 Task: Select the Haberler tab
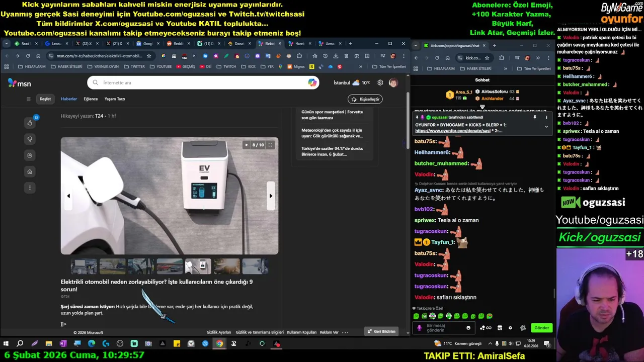(x=69, y=99)
